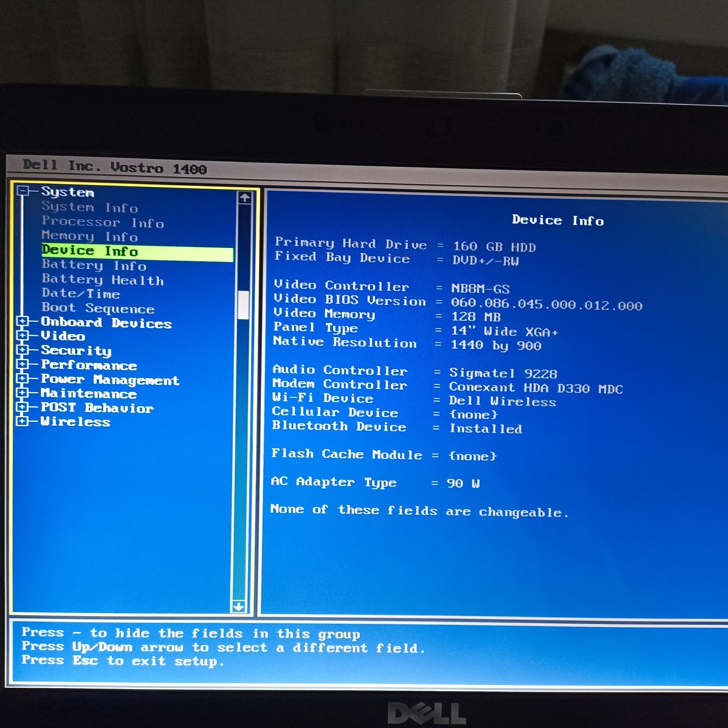
Task: Click the 'AC Adapter Type' label
Action: [334, 482]
